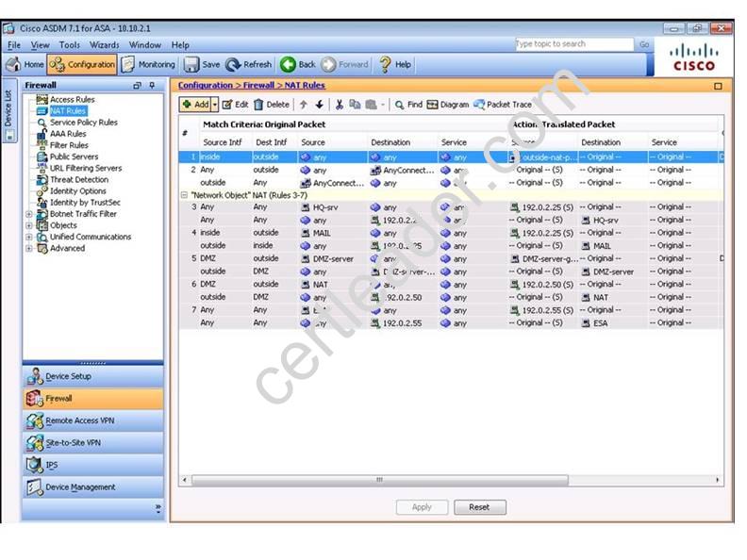Open the Home view in toolbar
747x560 pixels.
(25, 64)
